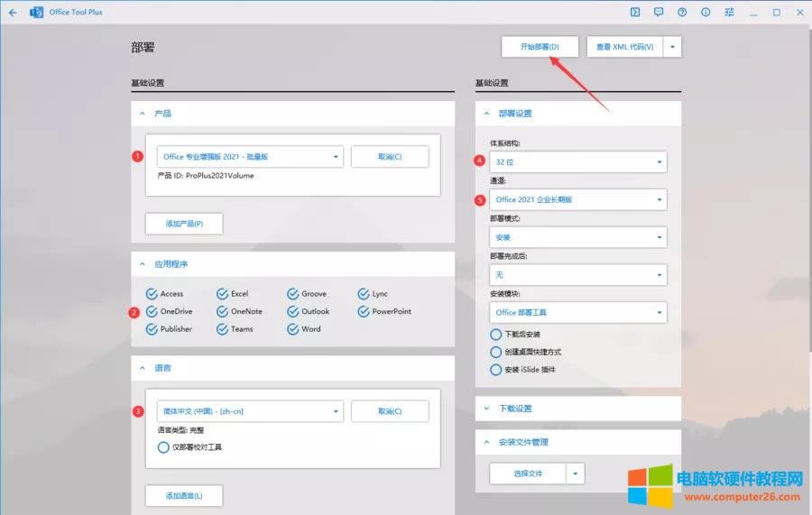This screenshot has height=515, width=812.
Task: Uncheck the Teams application
Action: click(x=223, y=329)
